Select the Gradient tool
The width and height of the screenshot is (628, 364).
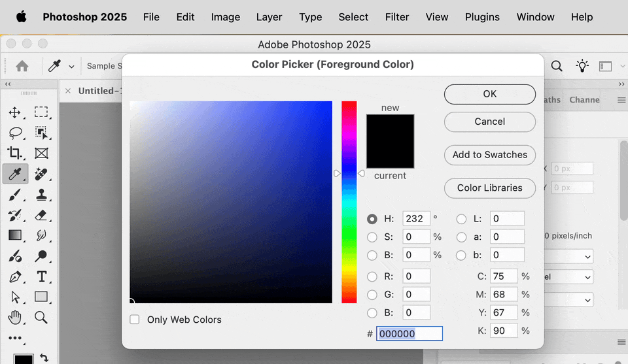tap(15, 235)
